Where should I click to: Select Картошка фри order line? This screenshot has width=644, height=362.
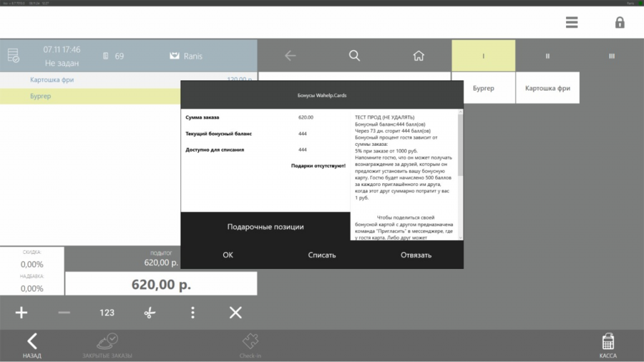(128, 80)
